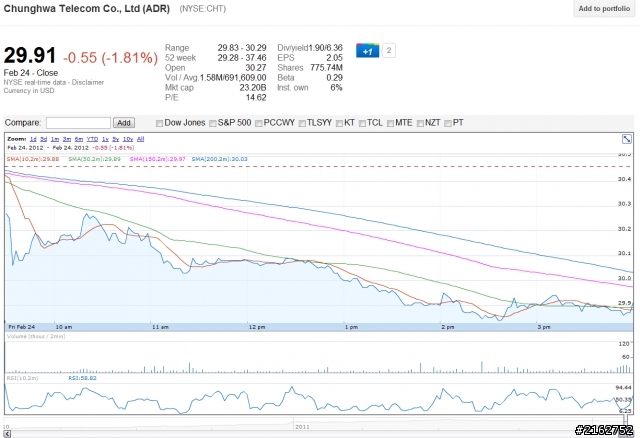Viewport: 640px width, 438px height.
Task: Click the 12 pm time axis marker
Action: [x=257, y=327]
